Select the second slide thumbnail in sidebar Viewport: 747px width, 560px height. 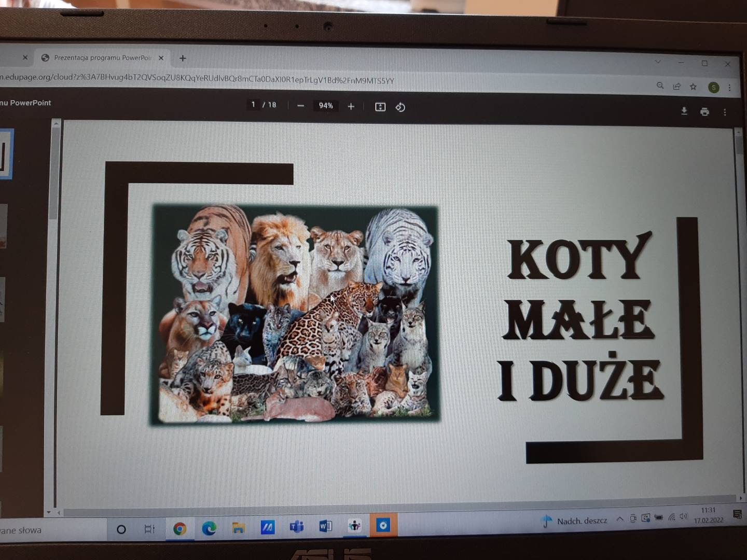[3, 226]
